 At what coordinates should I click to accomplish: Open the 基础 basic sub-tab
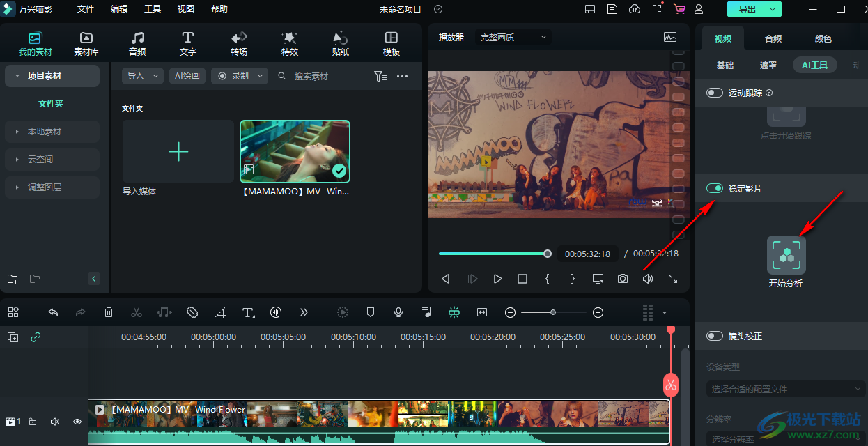click(725, 66)
